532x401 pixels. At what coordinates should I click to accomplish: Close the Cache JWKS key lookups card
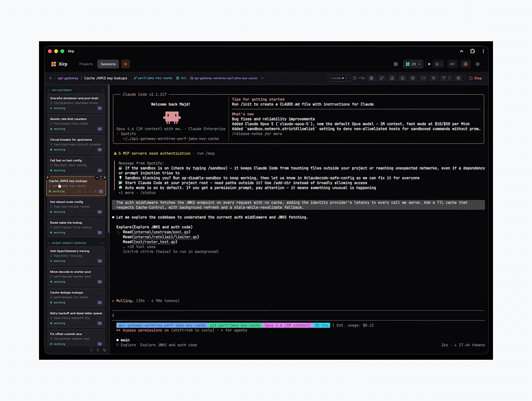[105, 177]
